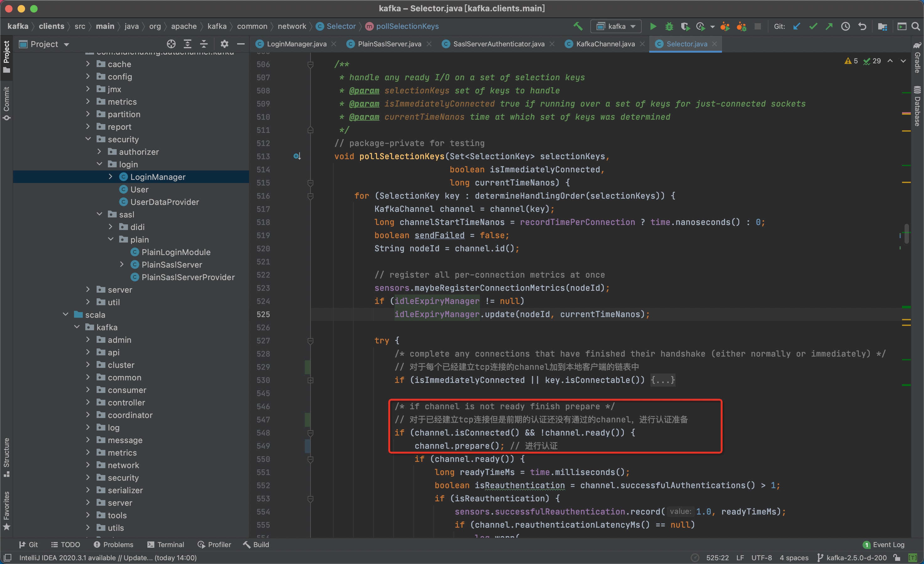Screen dimensions: 924x564
Task: Expand the authorizer folder
Action: click(99, 152)
